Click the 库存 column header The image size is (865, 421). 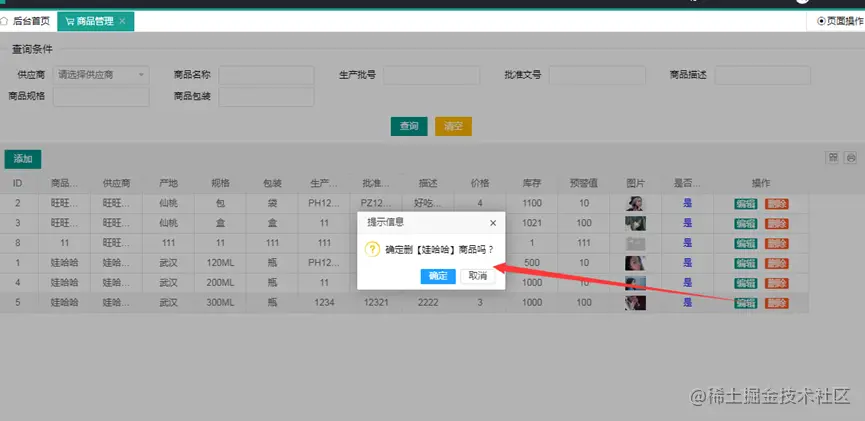pyautogui.click(x=532, y=183)
